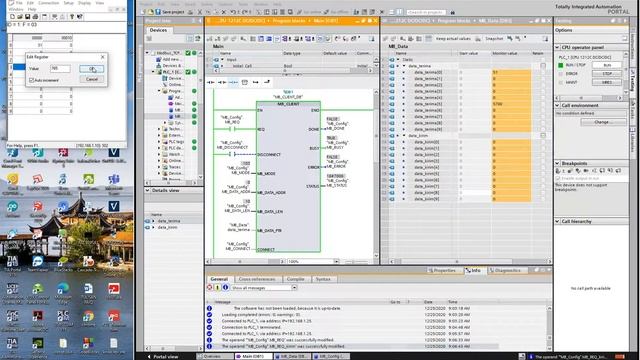Select PLC tags item in project tree
The height and width of the screenshot is (360, 640).
tap(173, 142)
